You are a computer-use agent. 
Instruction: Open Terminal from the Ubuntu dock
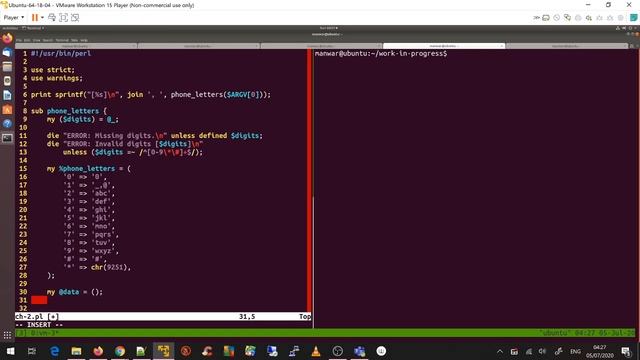tap(7, 138)
